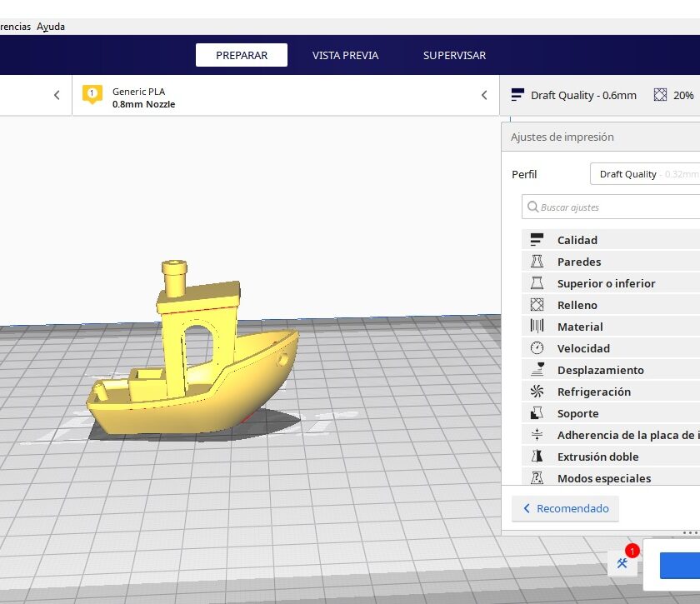700x604 pixels.
Task: Go back to Recomendado settings
Action: (565, 508)
